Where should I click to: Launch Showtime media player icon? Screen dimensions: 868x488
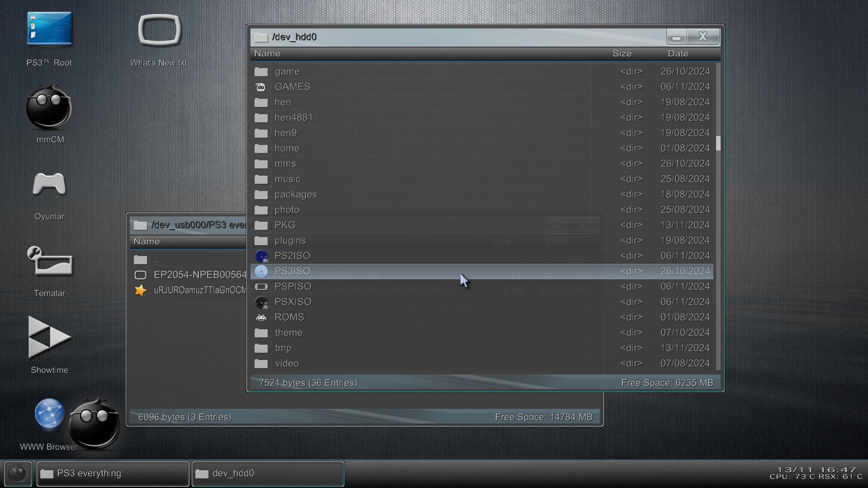pyautogui.click(x=49, y=338)
